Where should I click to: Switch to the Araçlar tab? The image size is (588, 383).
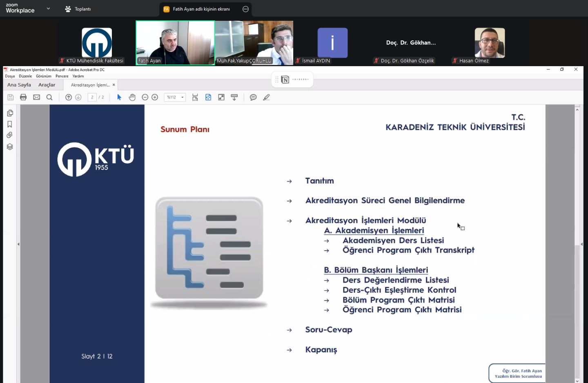47,85
